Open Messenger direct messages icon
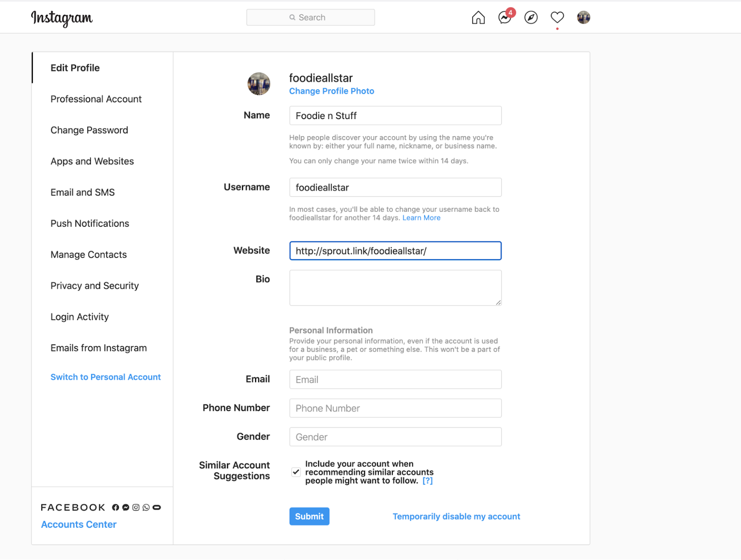The width and height of the screenshot is (741, 560). point(504,18)
